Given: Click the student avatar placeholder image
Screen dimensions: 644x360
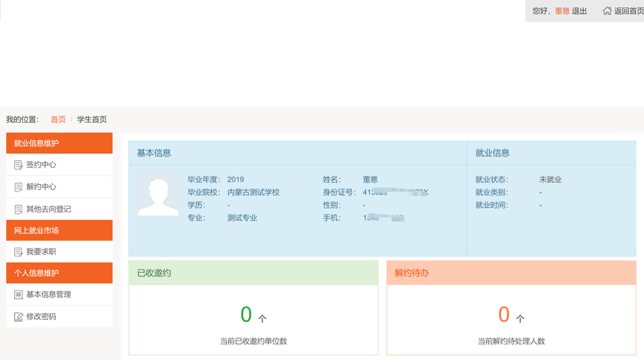Looking at the screenshot, I should [158, 196].
